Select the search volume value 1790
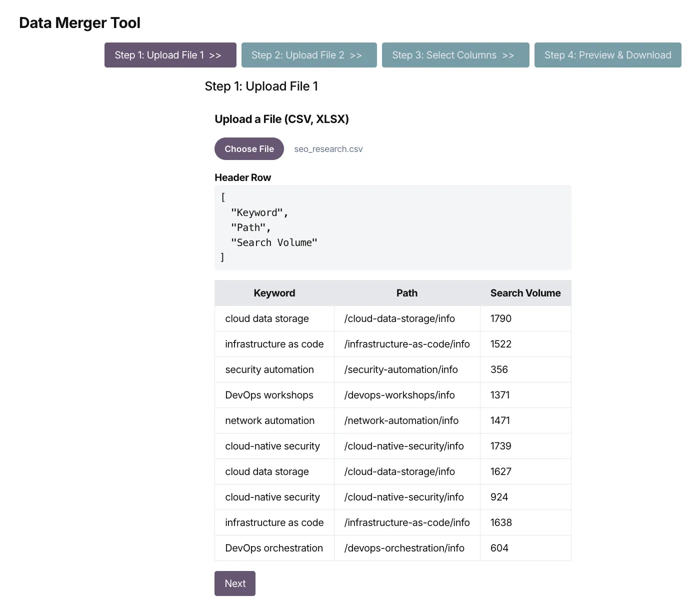 tap(525, 318)
